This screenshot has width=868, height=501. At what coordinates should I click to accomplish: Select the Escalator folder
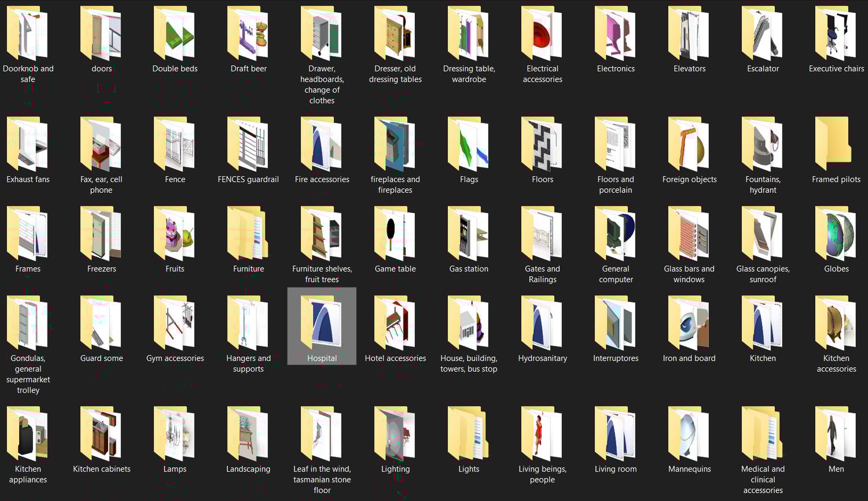[763, 33]
